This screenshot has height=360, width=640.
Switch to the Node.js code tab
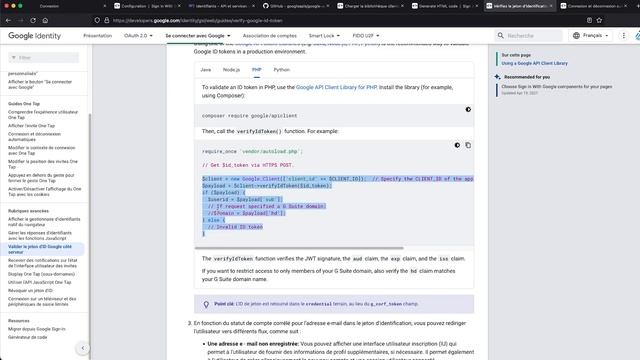[x=231, y=70]
